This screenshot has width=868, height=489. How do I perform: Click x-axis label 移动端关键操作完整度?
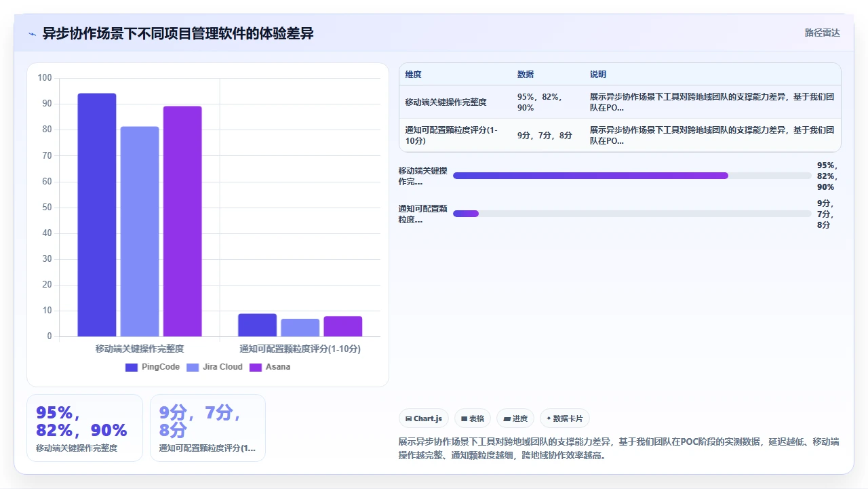point(140,349)
